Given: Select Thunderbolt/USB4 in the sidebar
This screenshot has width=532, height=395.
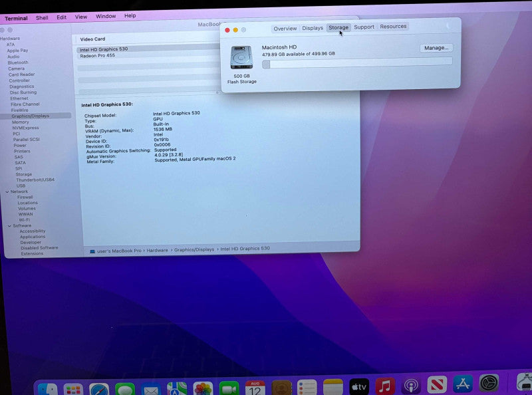Looking at the screenshot, I should (35, 180).
